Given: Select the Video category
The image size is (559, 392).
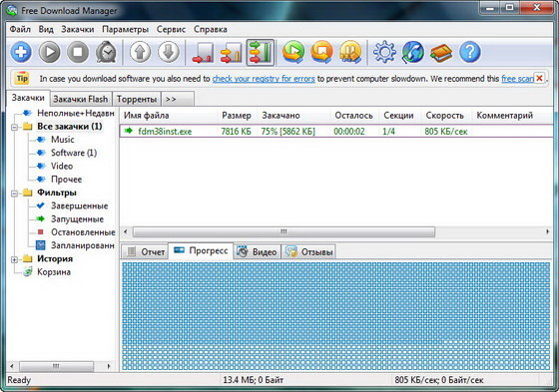Looking at the screenshot, I should pos(62,166).
